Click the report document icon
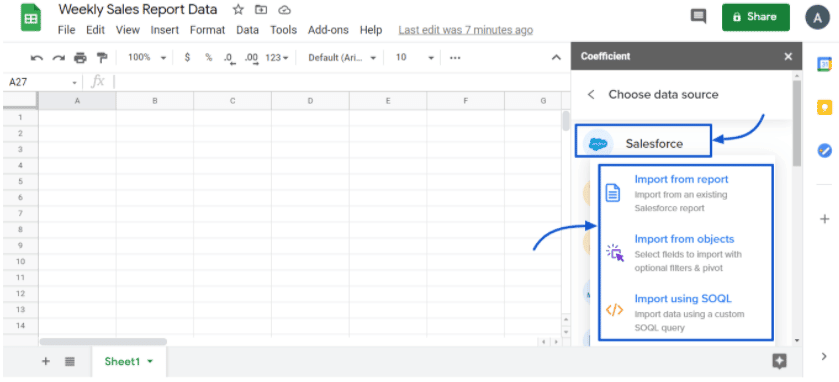The image size is (839, 382). (x=613, y=193)
